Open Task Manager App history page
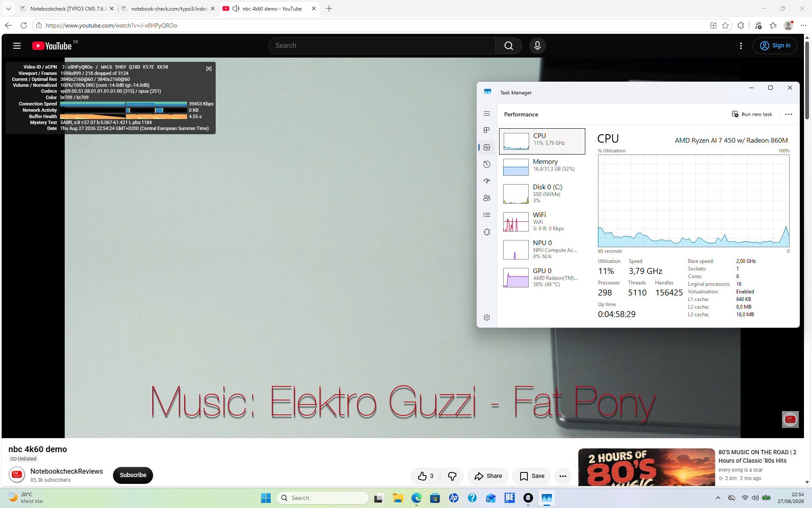Screen dimensions: 812x508 (487, 164)
